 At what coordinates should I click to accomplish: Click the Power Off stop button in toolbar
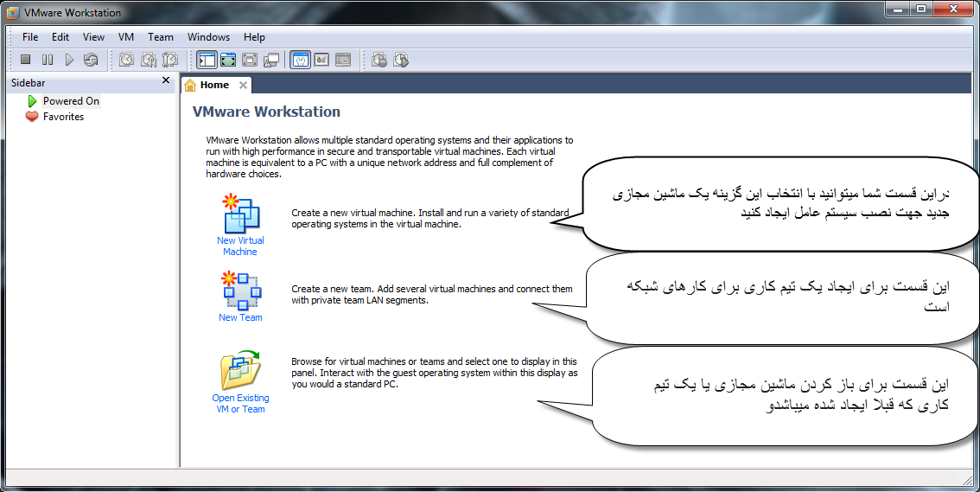click(26, 60)
